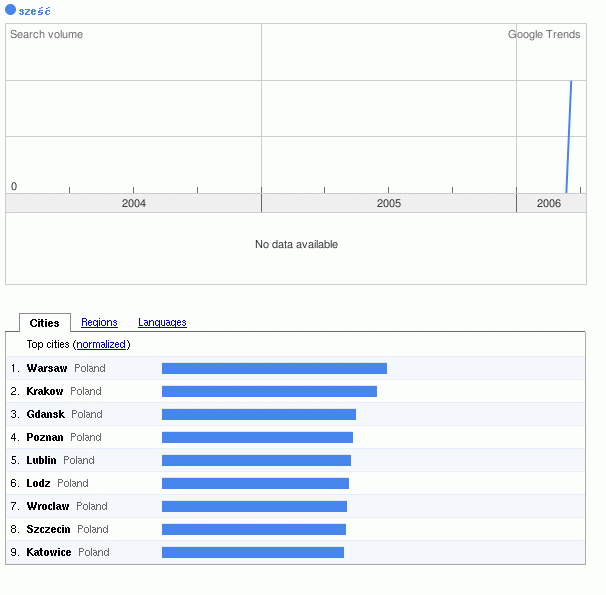Click the Gdansk city name
The width and height of the screenshot is (606, 595).
45,415
